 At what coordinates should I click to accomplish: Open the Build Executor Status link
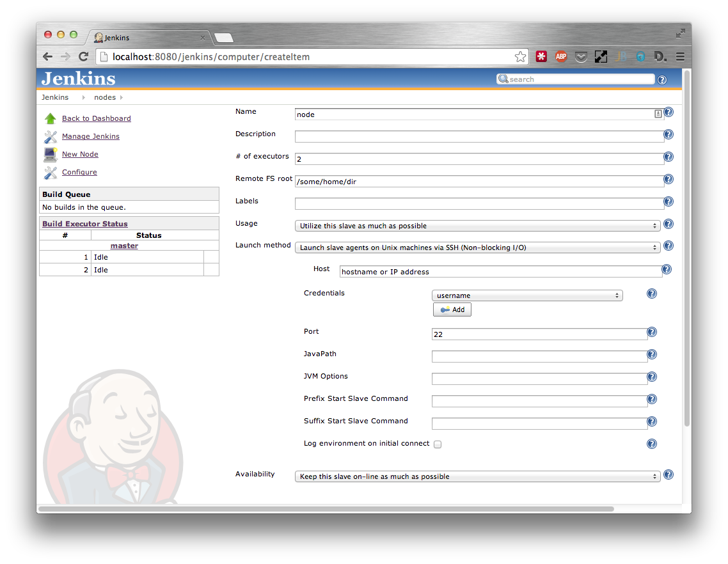85,224
